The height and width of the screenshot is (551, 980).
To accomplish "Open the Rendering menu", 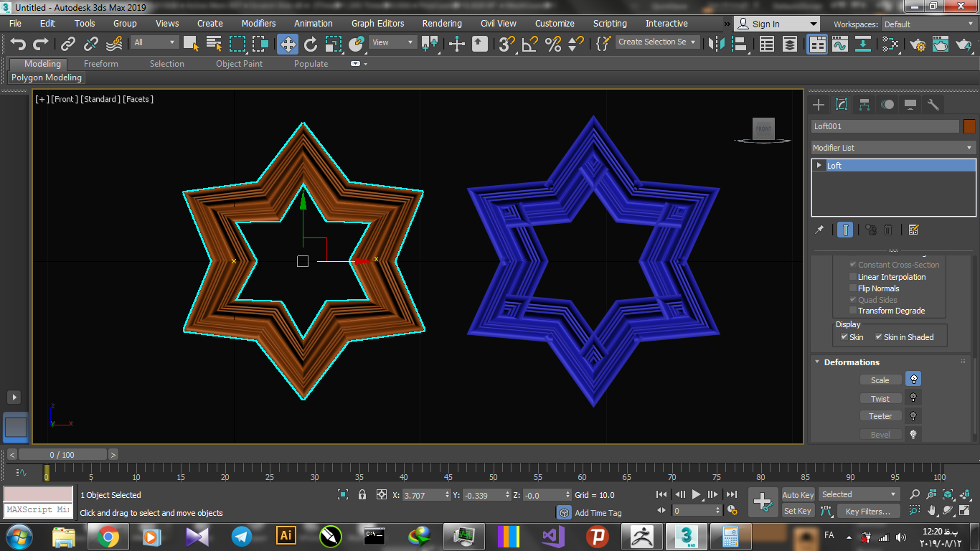I will click(442, 24).
